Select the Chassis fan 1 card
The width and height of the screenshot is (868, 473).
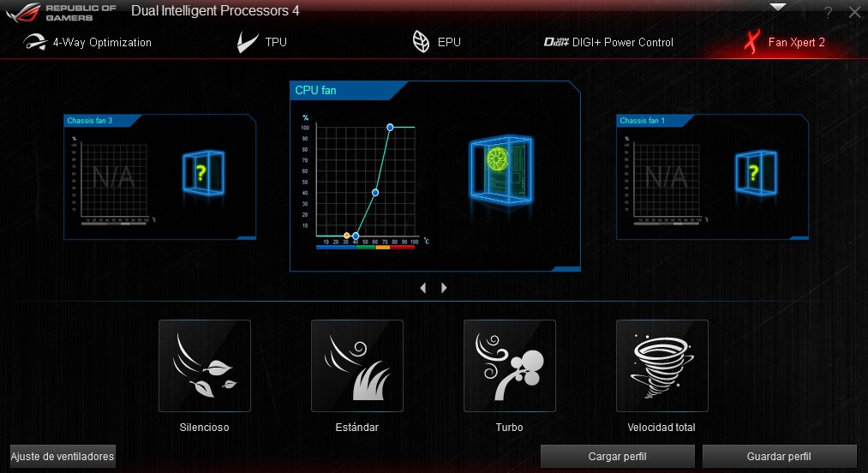pyautogui.click(x=712, y=177)
